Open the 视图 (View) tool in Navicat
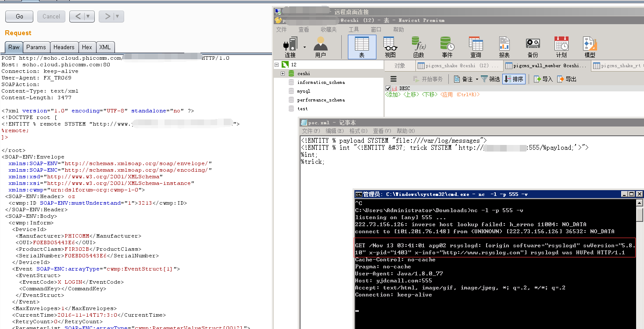Viewport: 644px width, 329px height. click(390, 47)
